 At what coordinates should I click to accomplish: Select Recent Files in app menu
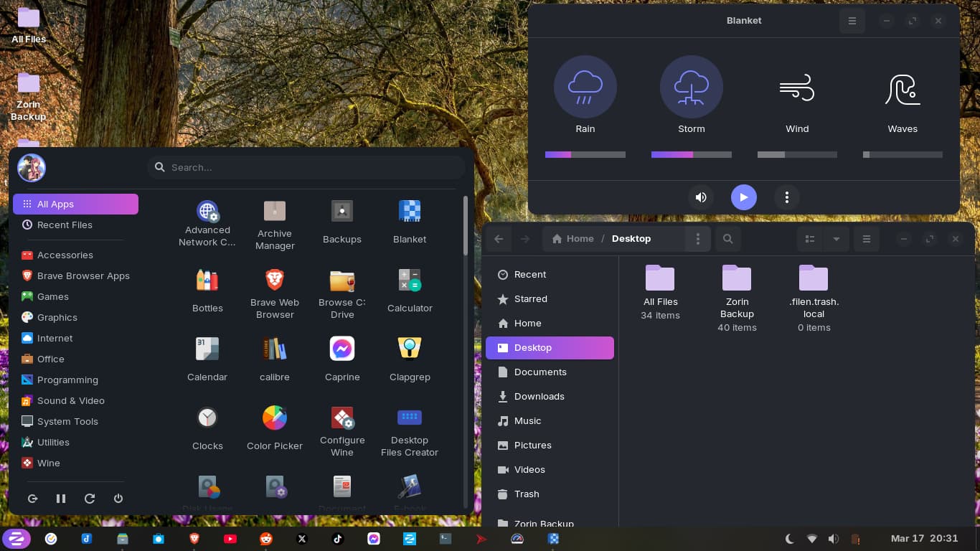(x=65, y=225)
